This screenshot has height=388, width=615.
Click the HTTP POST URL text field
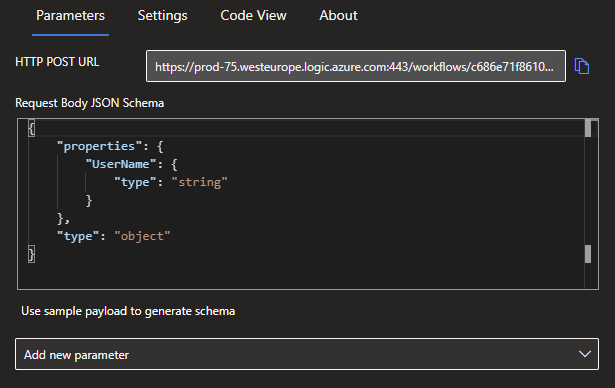pyautogui.click(x=356, y=66)
